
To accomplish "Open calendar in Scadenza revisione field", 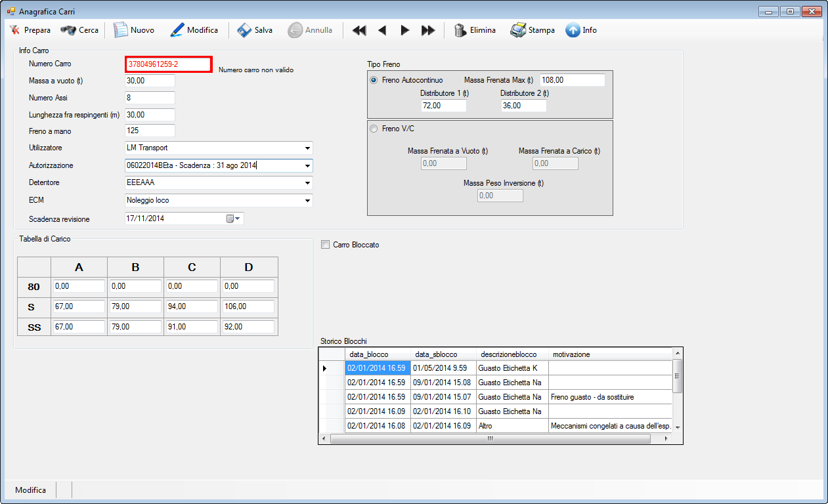I will click(x=234, y=219).
